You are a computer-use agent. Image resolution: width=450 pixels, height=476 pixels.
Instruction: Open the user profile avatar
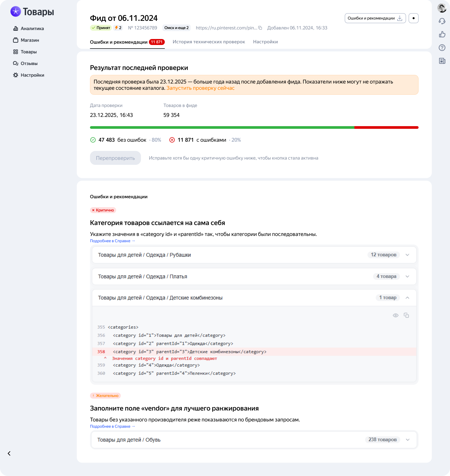tap(442, 8)
